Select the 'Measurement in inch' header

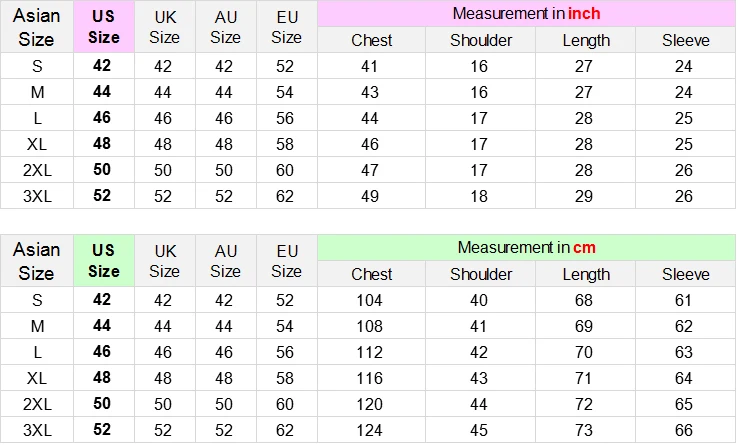(526, 14)
